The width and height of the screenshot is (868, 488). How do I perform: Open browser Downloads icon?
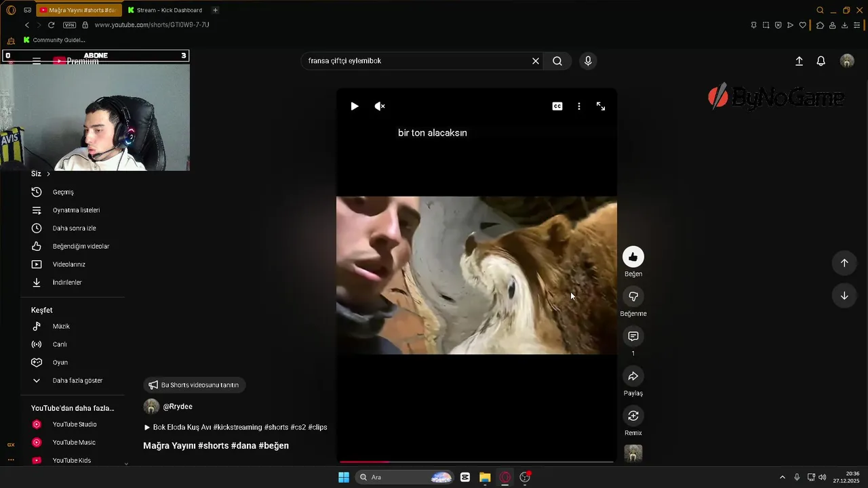click(x=844, y=25)
